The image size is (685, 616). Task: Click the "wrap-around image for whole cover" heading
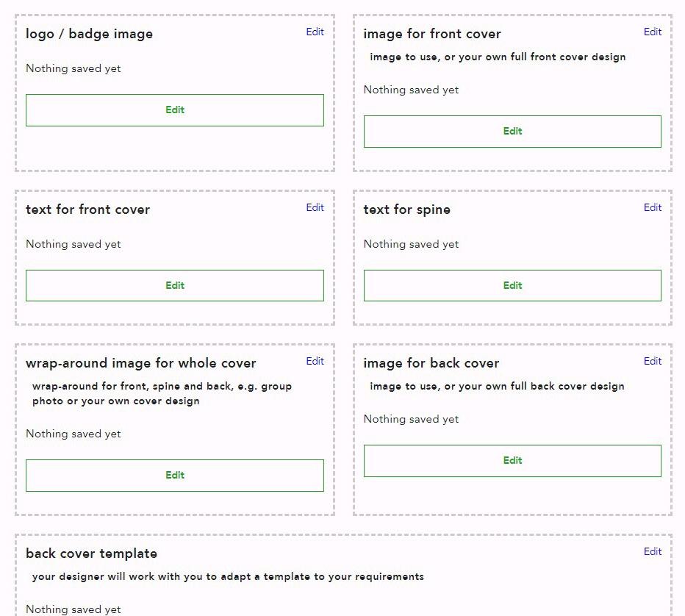coord(140,363)
